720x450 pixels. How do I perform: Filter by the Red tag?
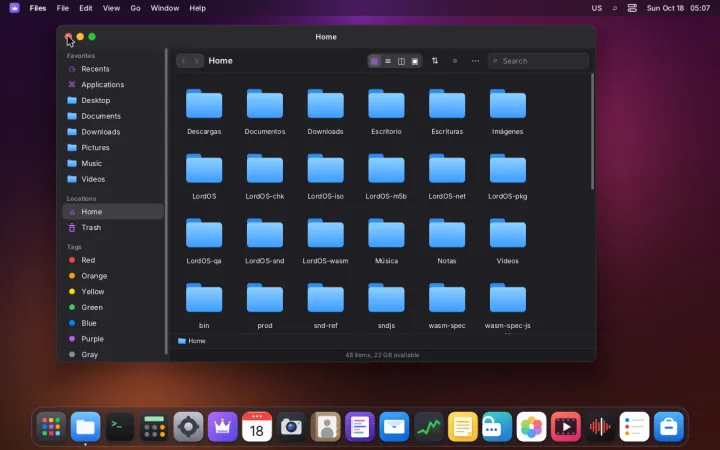112,260
